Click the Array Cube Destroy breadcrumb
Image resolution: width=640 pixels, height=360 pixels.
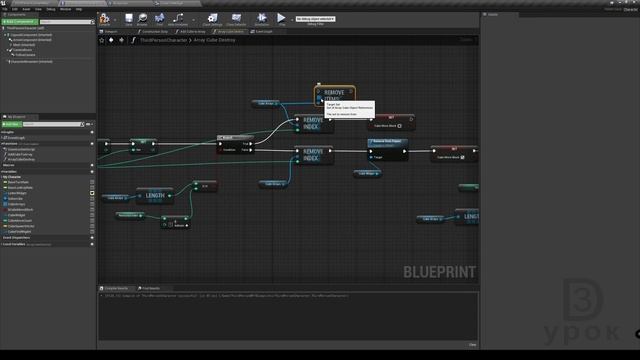tap(214, 40)
